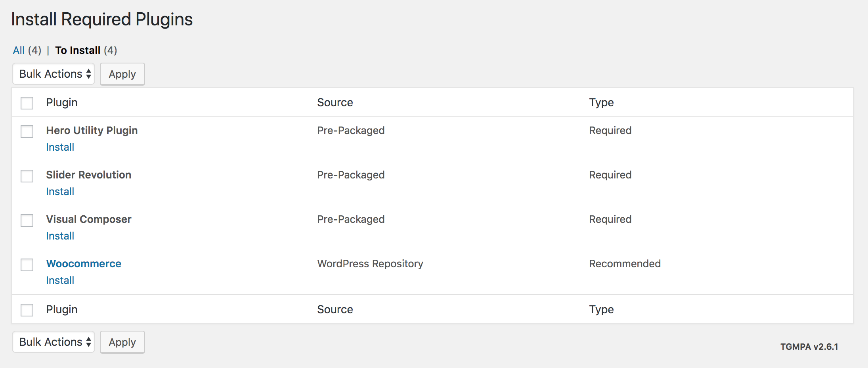This screenshot has height=368, width=868.
Task: Open the bottom Bulk Actions dropdown
Action: click(54, 342)
